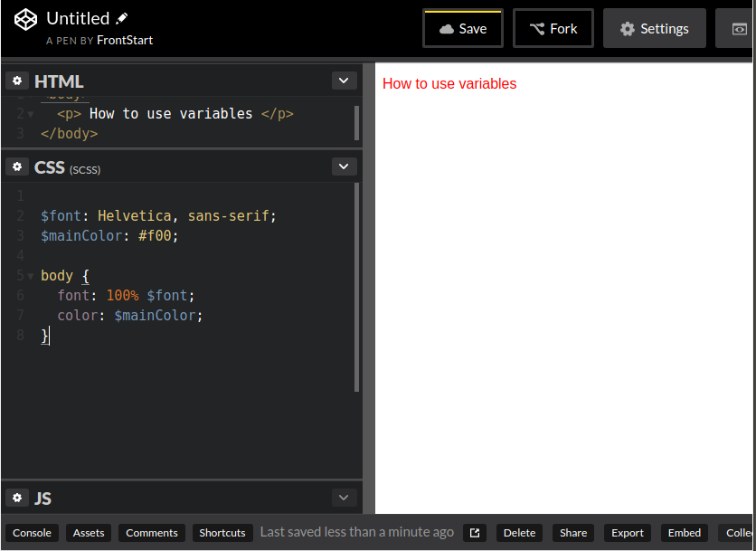Click the CodePen logo
Viewport: 756px width, 551px height.
tap(24, 18)
